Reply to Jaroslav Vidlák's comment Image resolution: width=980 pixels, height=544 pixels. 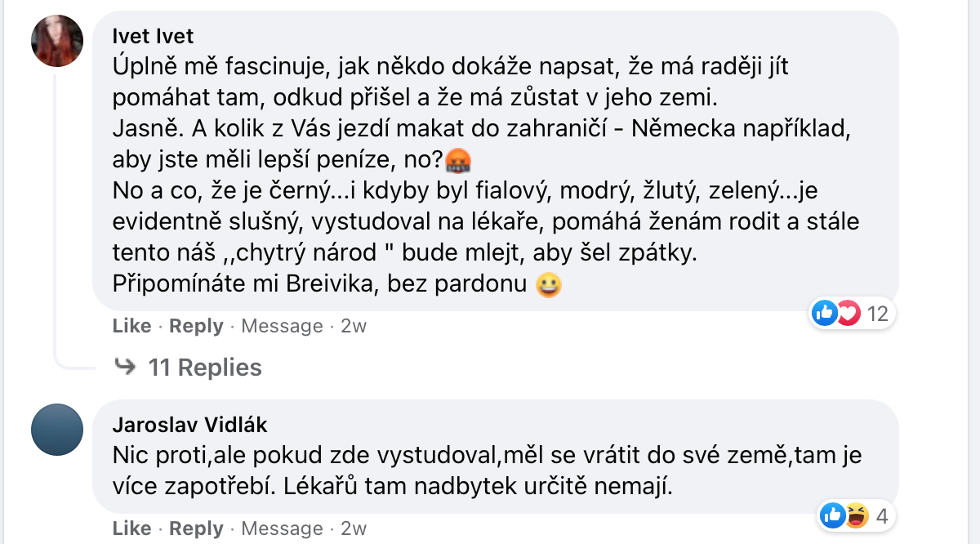click(x=196, y=528)
